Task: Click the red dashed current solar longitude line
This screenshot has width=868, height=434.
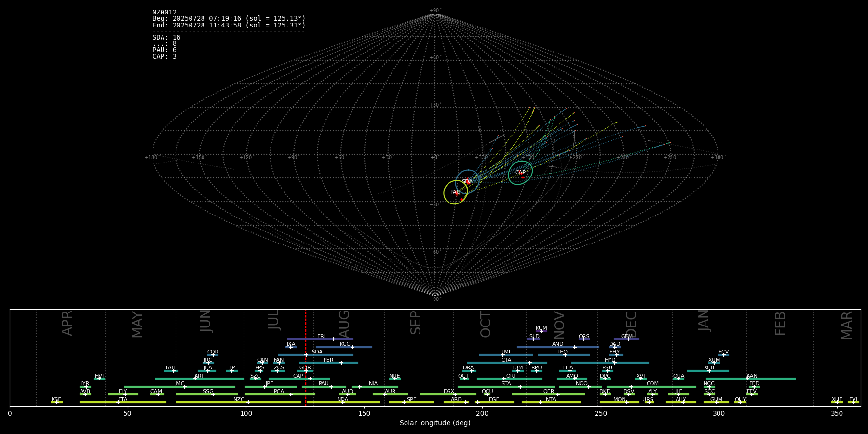Action: tap(306, 357)
